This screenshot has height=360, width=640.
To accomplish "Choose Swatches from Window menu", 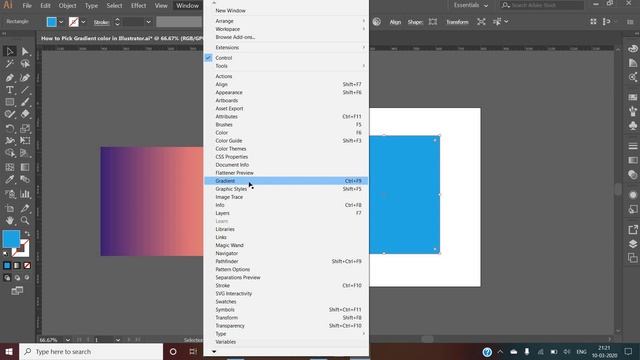I will pos(286,301).
